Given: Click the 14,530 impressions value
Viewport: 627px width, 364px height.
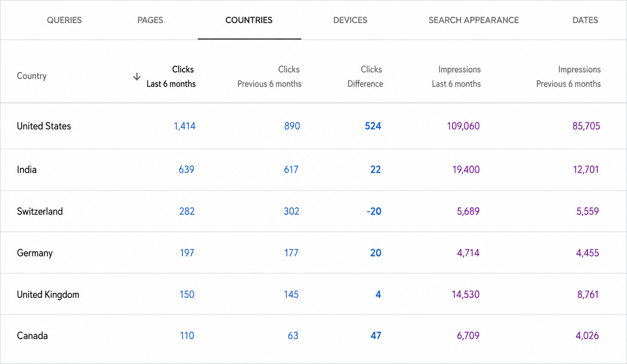Looking at the screenshot, I should coord(465,294).
